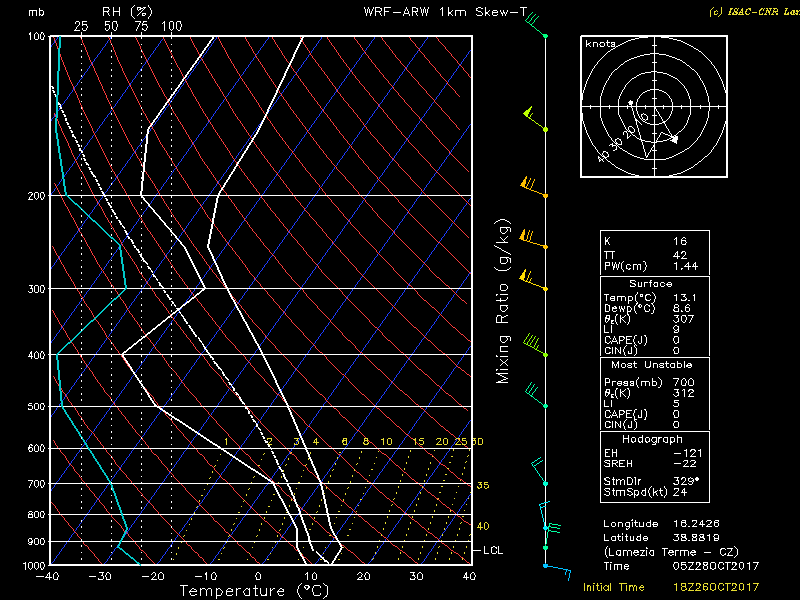
Task: Select the cyan wind barb at 700 mb
Action: 539,471
